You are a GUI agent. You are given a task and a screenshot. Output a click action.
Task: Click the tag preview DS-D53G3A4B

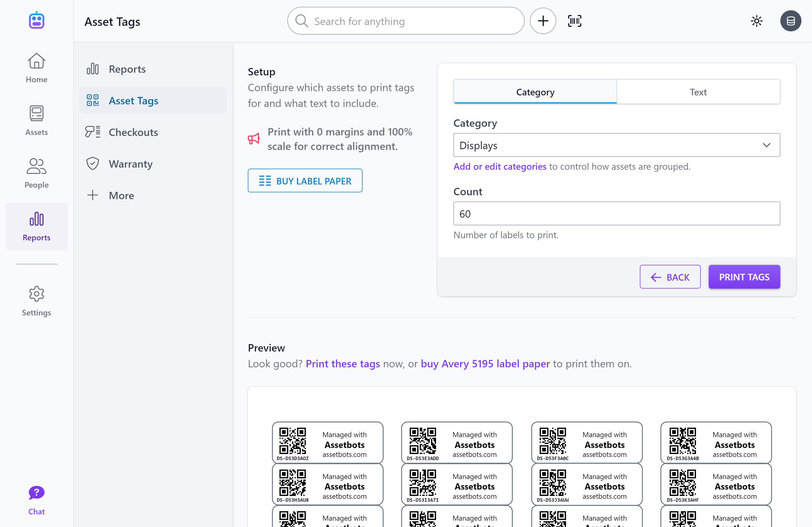pos(716,443)
